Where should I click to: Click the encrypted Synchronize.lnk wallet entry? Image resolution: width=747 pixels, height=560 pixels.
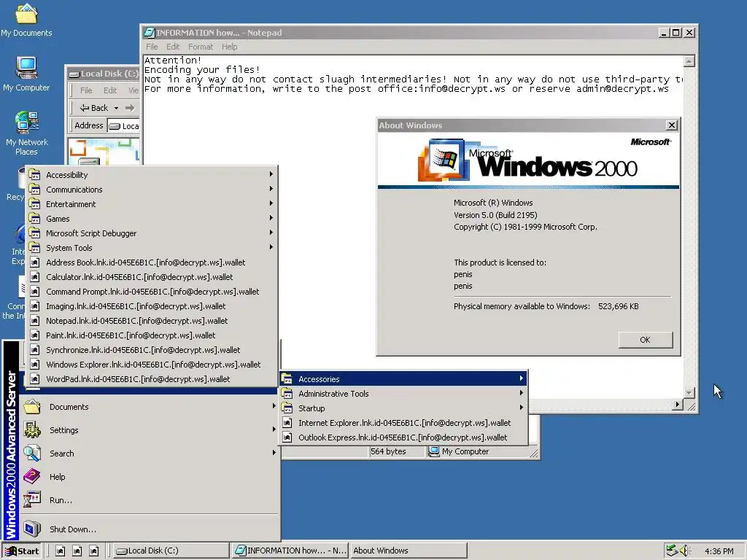point(152,350)
